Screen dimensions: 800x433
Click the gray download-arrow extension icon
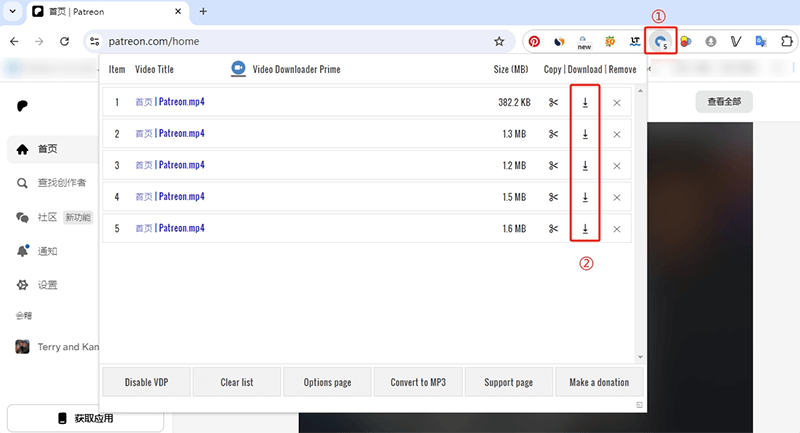coord(711,41)
